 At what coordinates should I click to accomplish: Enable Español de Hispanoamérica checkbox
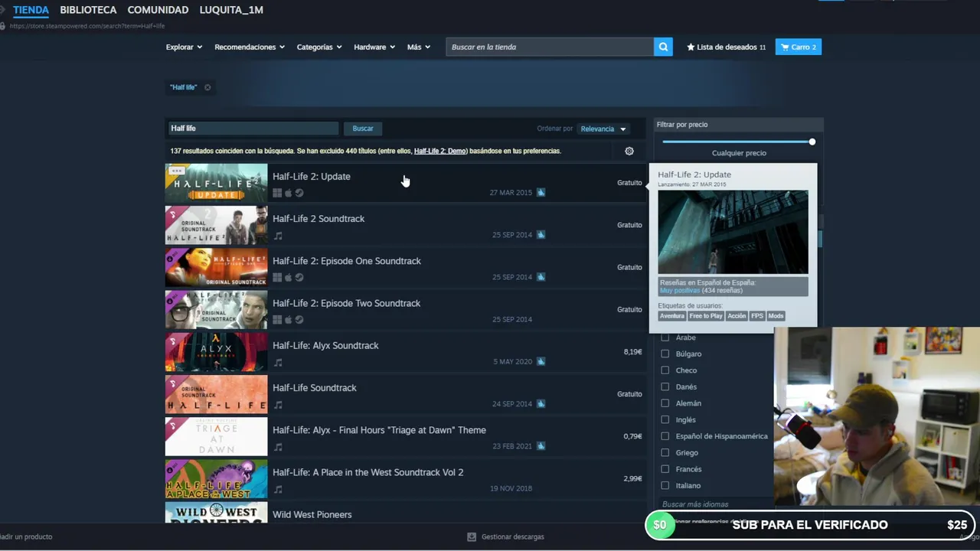pos(665,436)
